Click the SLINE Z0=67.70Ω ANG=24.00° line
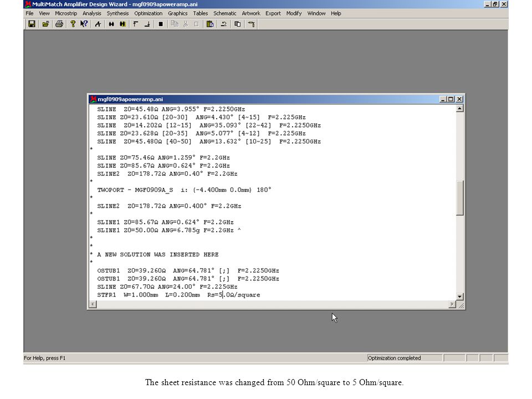532x399 pixels. click(x=167, y=287)
